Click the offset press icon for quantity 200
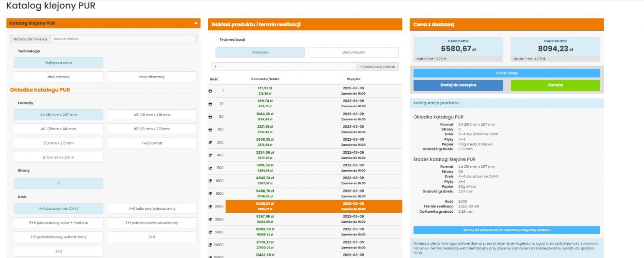The image size is (644, 258). click(x=210, y=143)
